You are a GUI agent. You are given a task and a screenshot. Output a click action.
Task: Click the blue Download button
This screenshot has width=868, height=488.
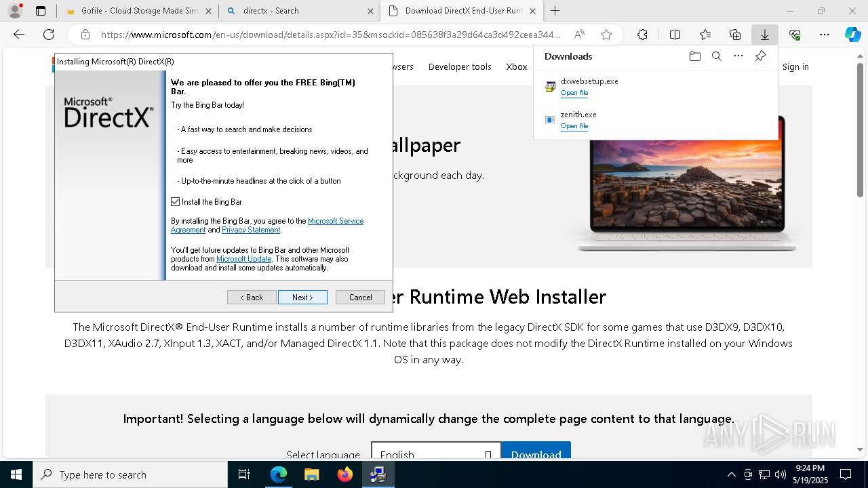pos(536,454)
